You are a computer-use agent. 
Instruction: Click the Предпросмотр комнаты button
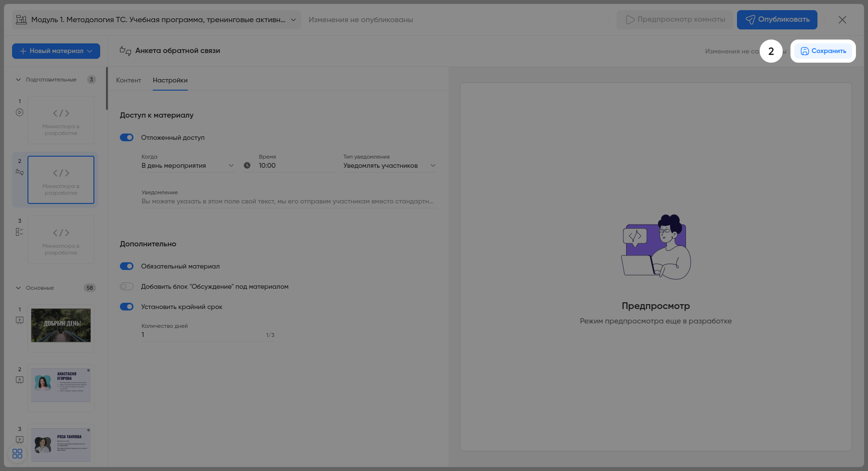pyautogui.click(x=675, y=20)
